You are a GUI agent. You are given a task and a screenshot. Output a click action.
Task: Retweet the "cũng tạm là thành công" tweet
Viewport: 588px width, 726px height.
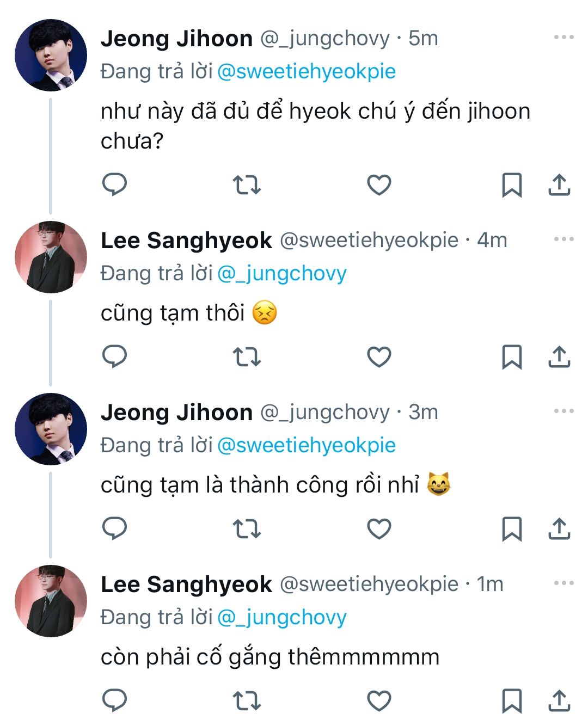tap(247, 528)
